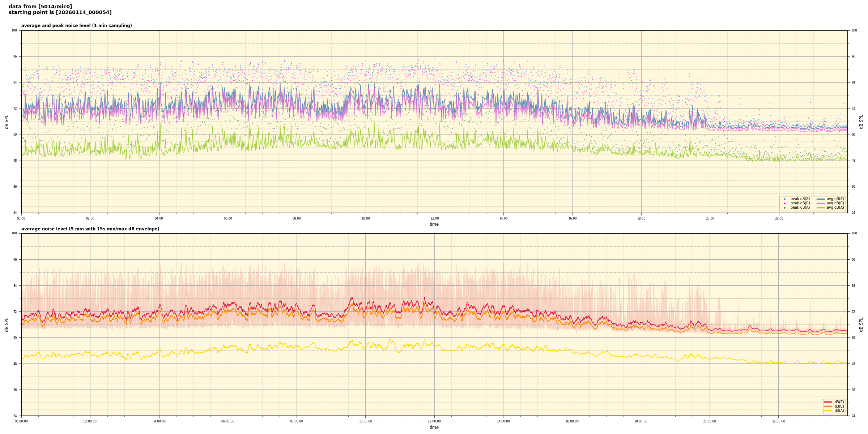868x434 pixels.
Task: Click the 96 y-axis tick on upper chart's left
Action: pyautogui.click(x=14, y=56)
